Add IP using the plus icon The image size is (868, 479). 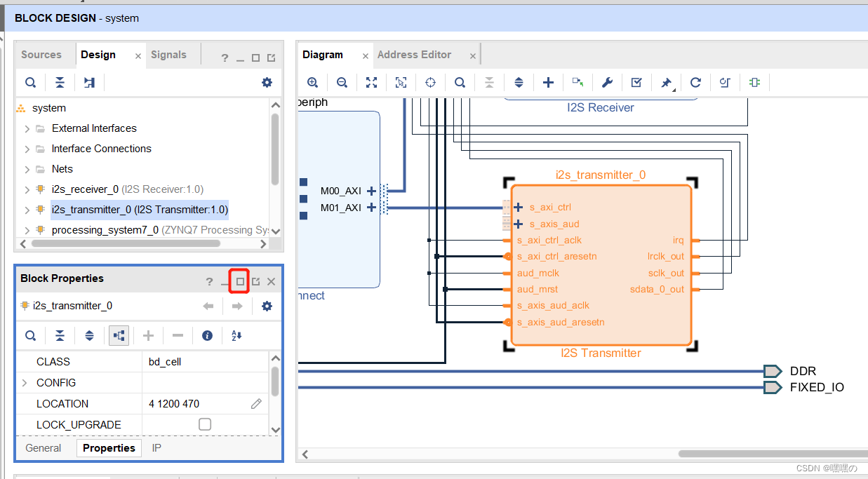[548, 82]
